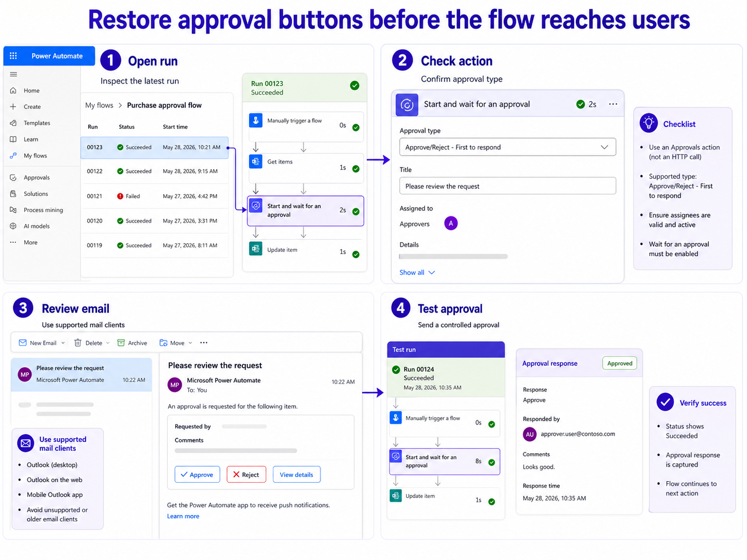
Task: Click the Start time column header
Action: pyautogui.click(x=175, y=127)
